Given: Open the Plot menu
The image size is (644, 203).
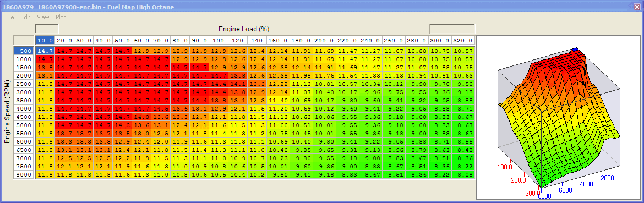Looking at the screenshot, I should click(61, 17).
